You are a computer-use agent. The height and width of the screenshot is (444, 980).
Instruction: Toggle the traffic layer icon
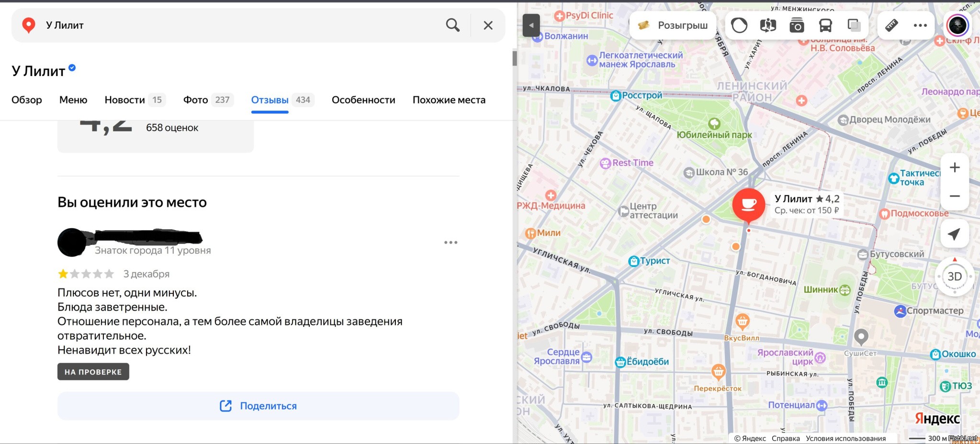739,25
